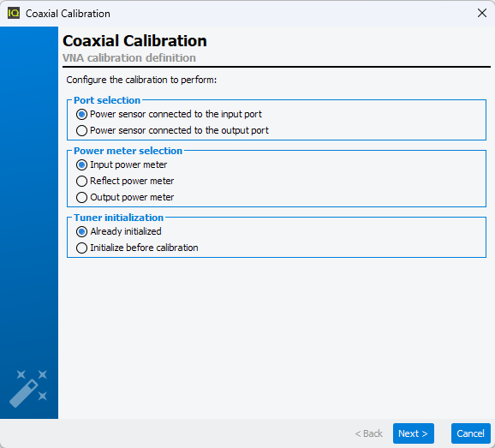Cancel the calibration wizard

coord(470,433)
